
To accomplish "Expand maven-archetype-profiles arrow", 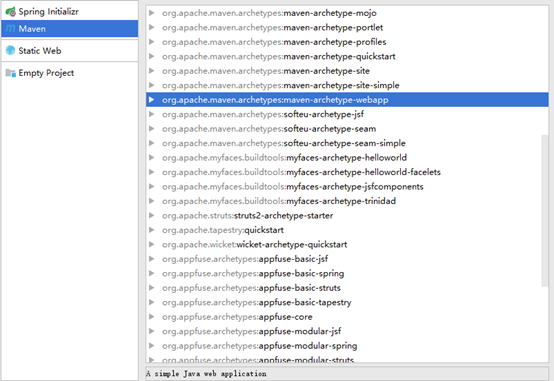I will pos(152,42).
